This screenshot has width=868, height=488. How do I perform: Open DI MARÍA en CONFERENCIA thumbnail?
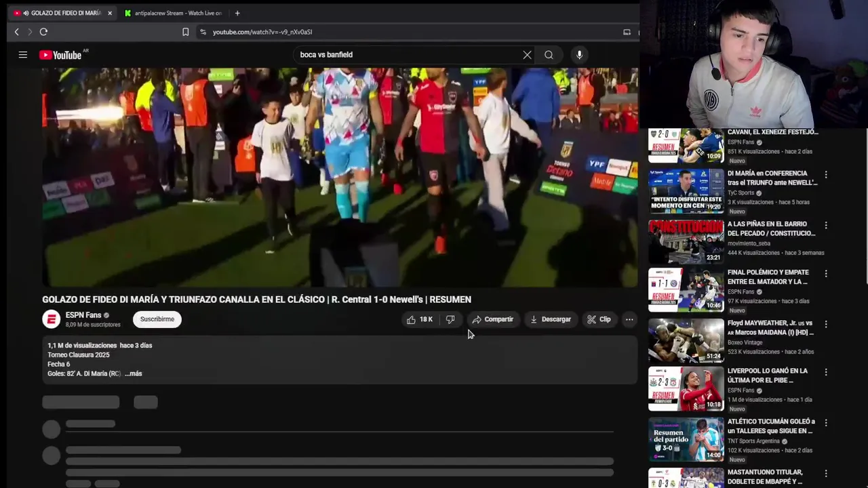[686, 192]
